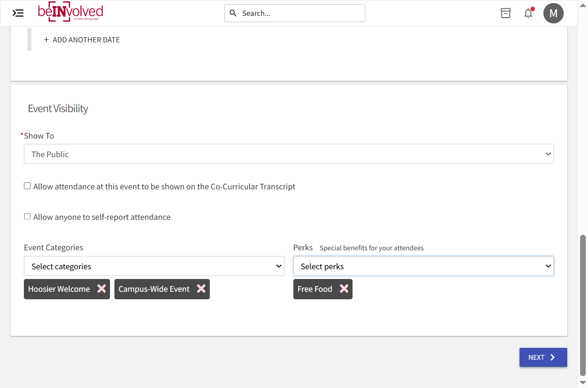Screen dimensions: 588x388
Task: Click the scrollbar down arrow
Action: (583, 383)
